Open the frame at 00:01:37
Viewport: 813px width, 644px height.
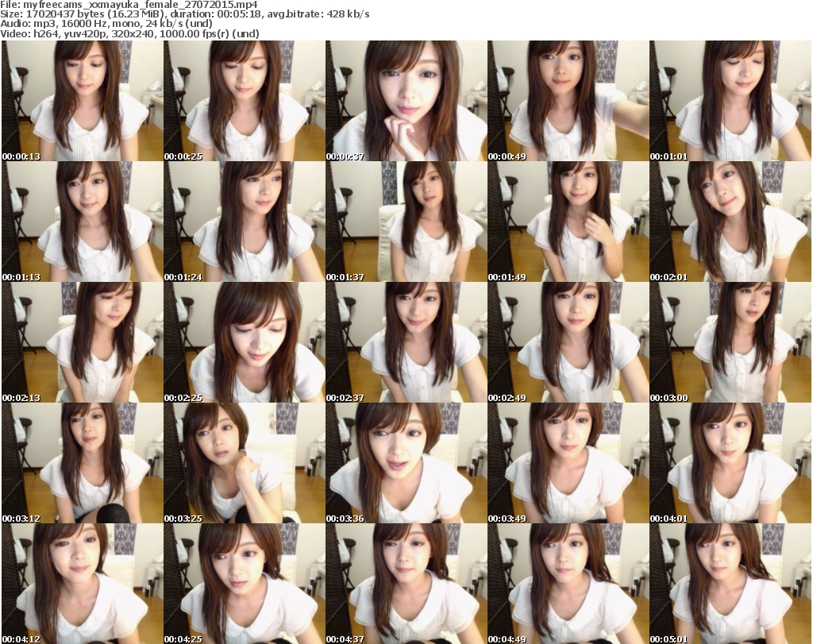(x=406, y=222)
